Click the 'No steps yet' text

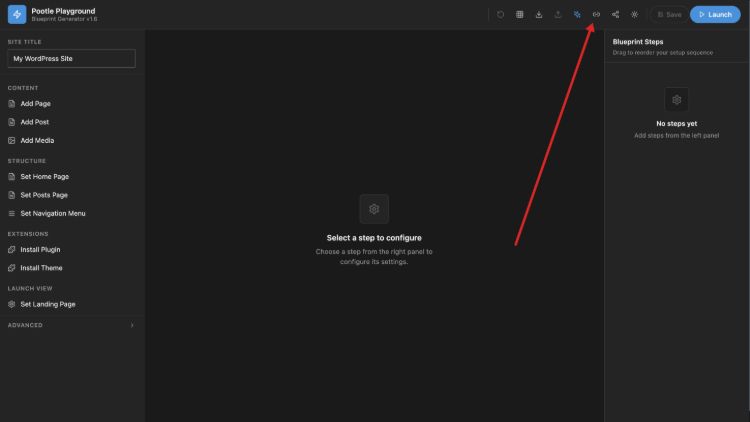pos(676,123)
